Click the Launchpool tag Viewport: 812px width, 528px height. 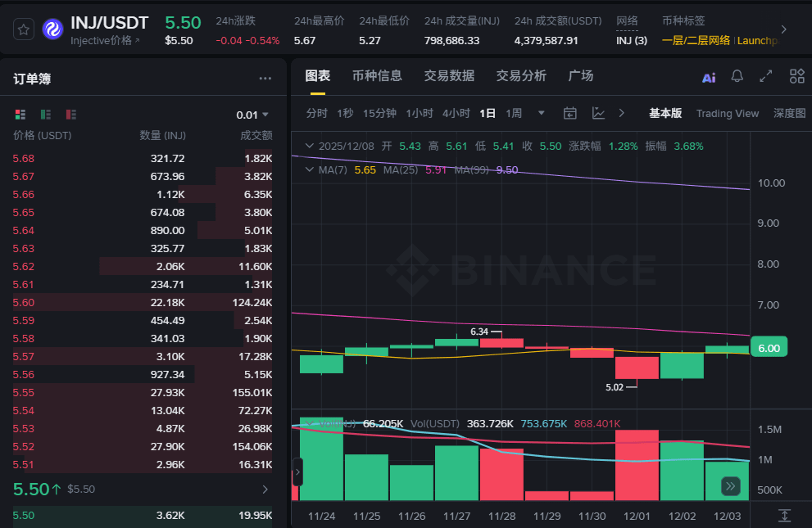point(758,41)
